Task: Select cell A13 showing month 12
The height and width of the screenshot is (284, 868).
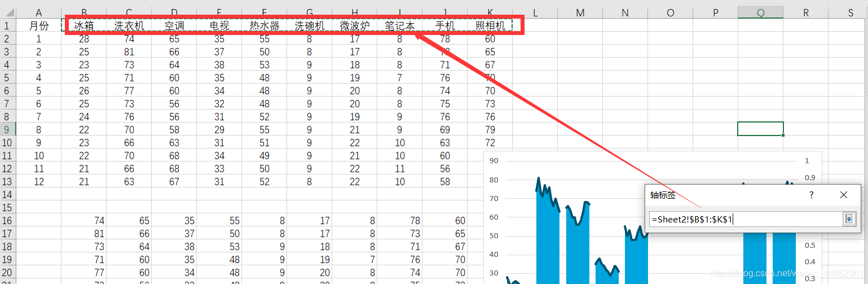Action: click(39, 182)
